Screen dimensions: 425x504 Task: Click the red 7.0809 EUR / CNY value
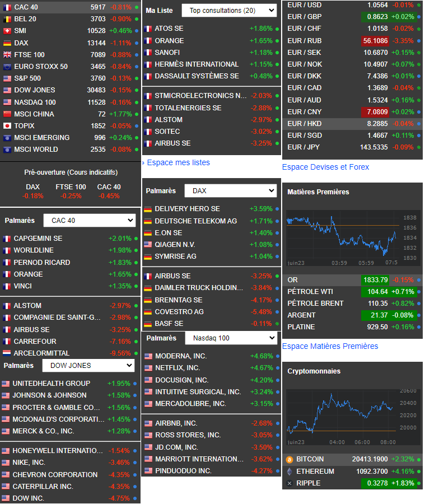tap(375, 112)
